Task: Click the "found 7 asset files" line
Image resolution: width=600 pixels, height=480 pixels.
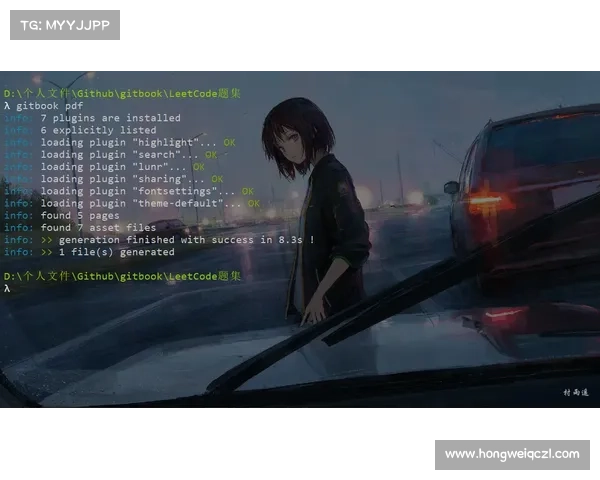Action: 80,228
